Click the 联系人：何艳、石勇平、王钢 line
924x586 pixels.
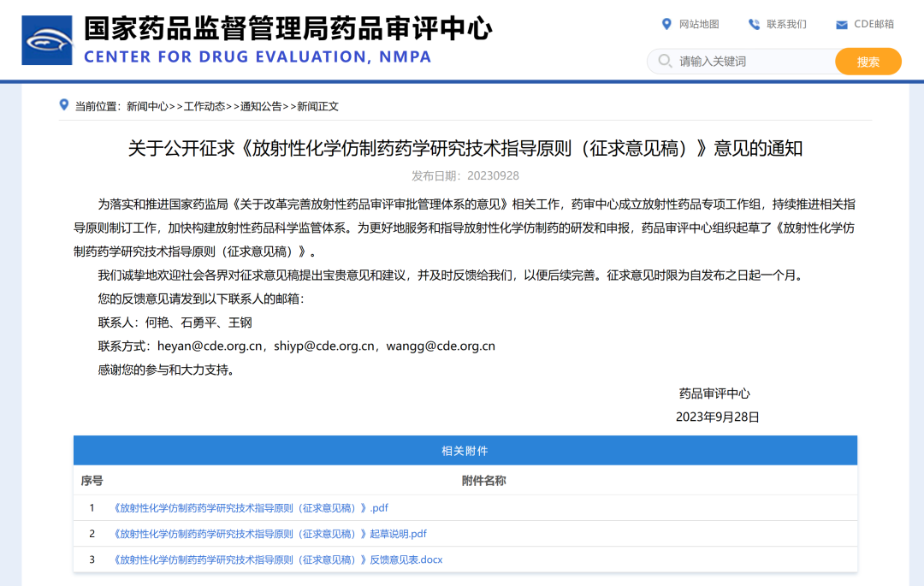(x=175, y=323)
